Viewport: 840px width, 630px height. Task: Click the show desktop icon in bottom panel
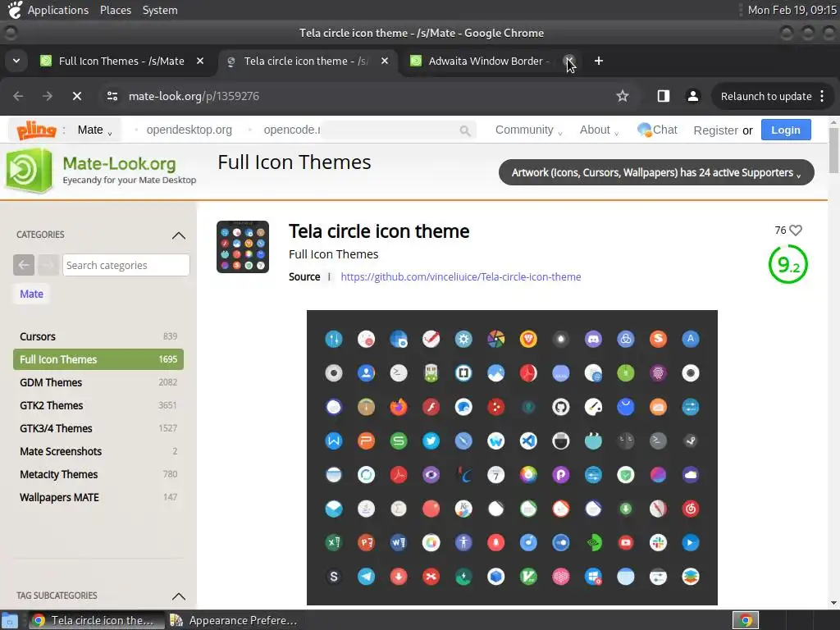[9, 621]
